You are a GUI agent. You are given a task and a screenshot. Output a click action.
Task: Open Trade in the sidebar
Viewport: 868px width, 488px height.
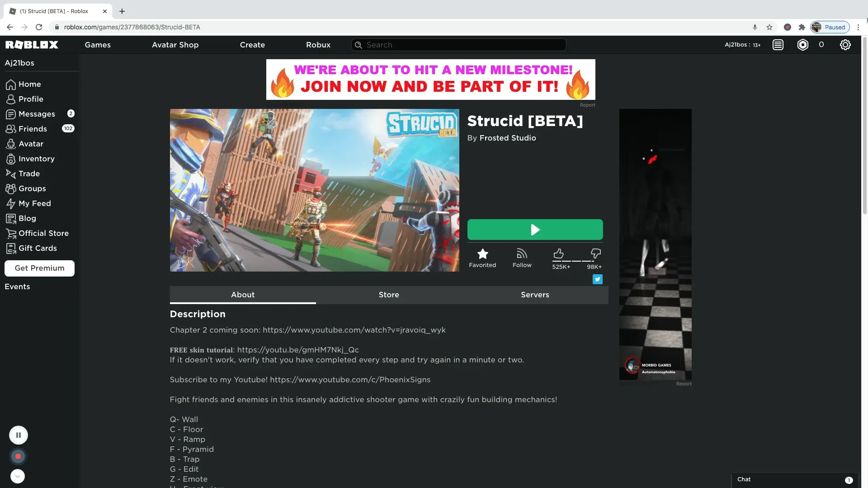29,174
